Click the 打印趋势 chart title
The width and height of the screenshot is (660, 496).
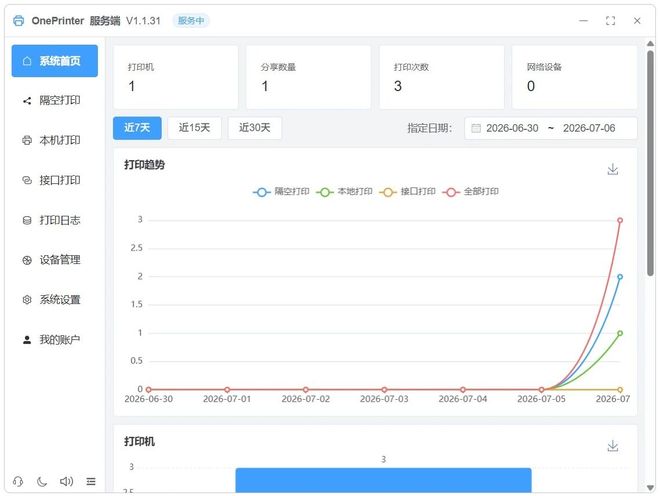[144, 165]
